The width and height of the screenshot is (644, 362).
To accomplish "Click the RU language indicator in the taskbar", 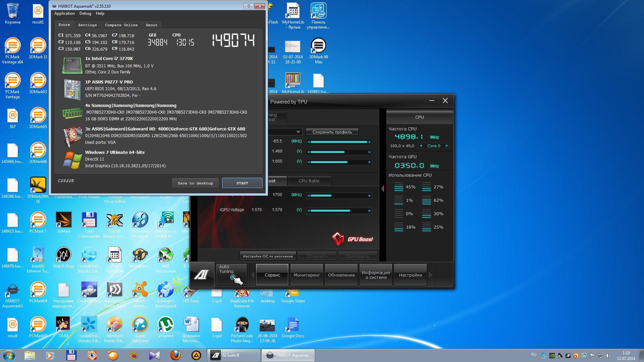I will tap(533, 355).
